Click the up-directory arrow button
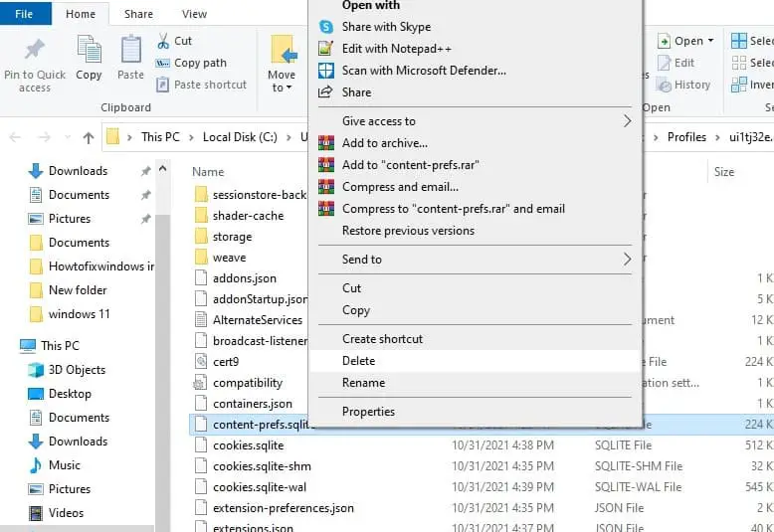 (x=89, y=137)
